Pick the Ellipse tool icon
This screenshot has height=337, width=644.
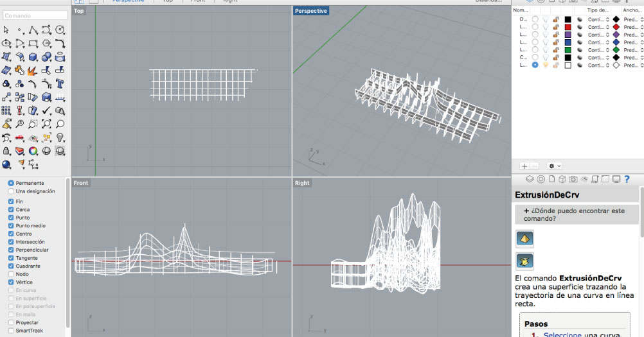(x=6, y=44)
